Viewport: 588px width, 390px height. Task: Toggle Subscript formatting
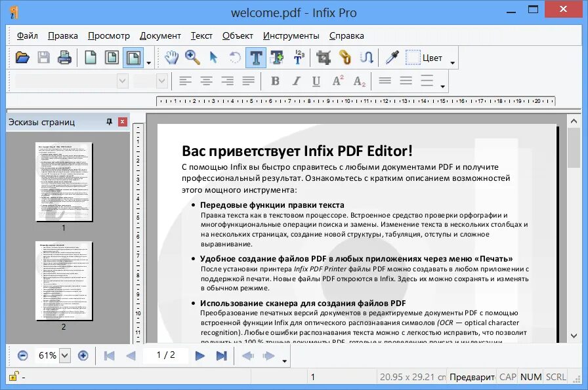tap(359, 81)
